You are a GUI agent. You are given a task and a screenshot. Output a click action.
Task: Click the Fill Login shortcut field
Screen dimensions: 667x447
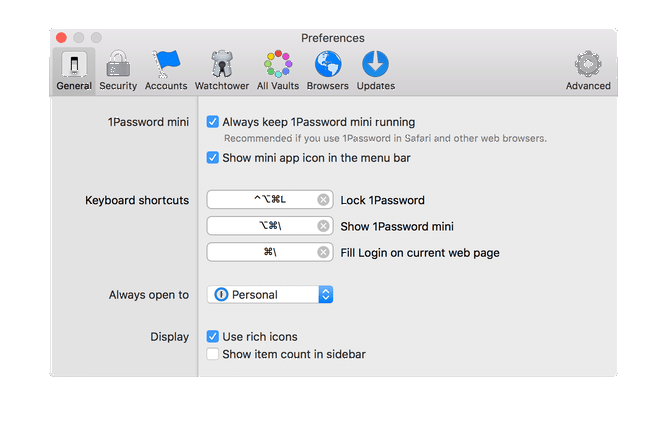coord(270,252)
